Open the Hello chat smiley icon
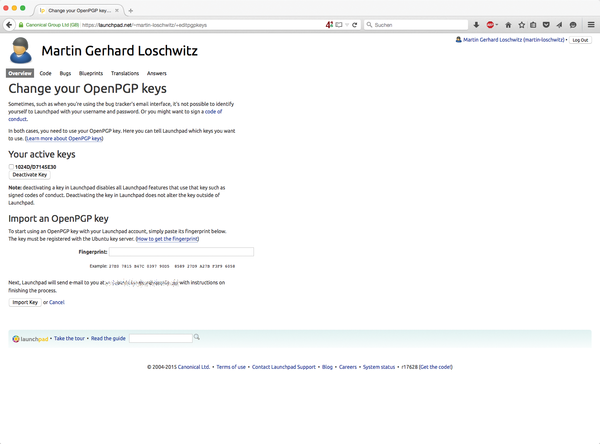This screenshot has height=444, width=600. point(573,25)
